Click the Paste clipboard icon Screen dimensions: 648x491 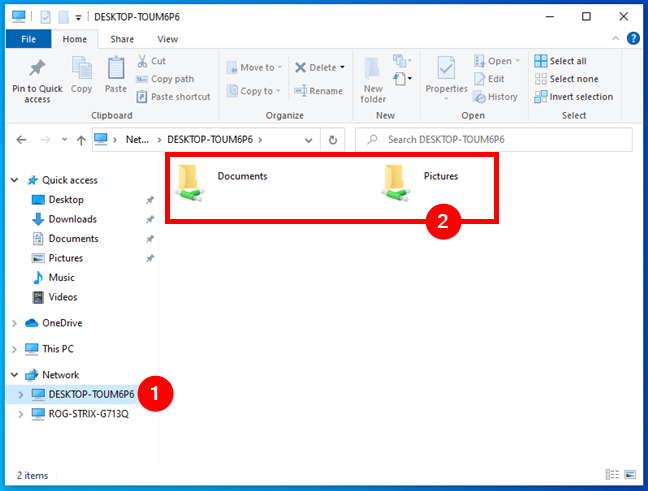116,68
